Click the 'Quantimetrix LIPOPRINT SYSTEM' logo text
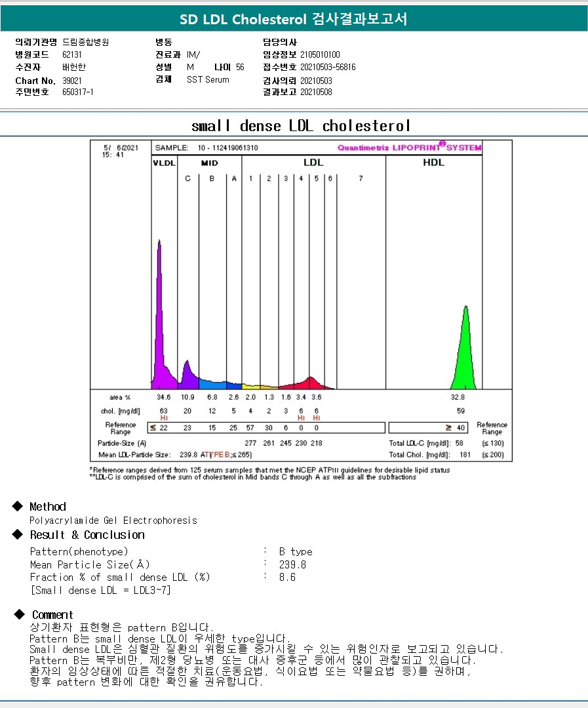The height and width of the screenshot is (708, 588). (409, 147)
